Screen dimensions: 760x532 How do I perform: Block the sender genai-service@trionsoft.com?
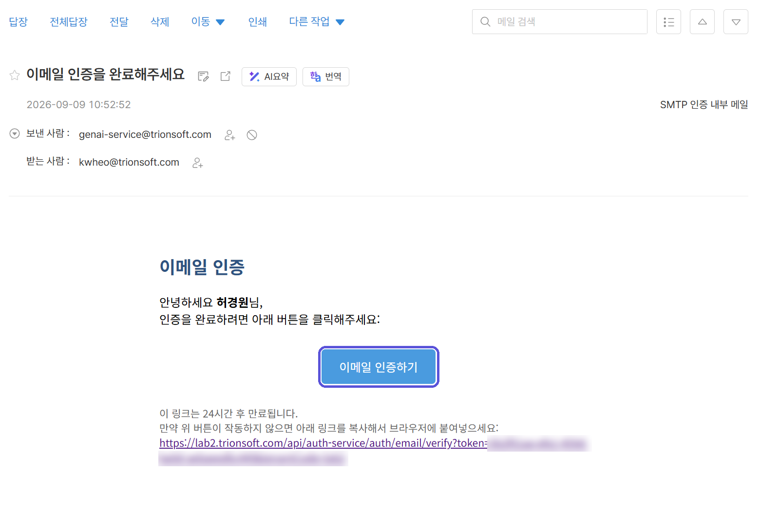(252, 135)
